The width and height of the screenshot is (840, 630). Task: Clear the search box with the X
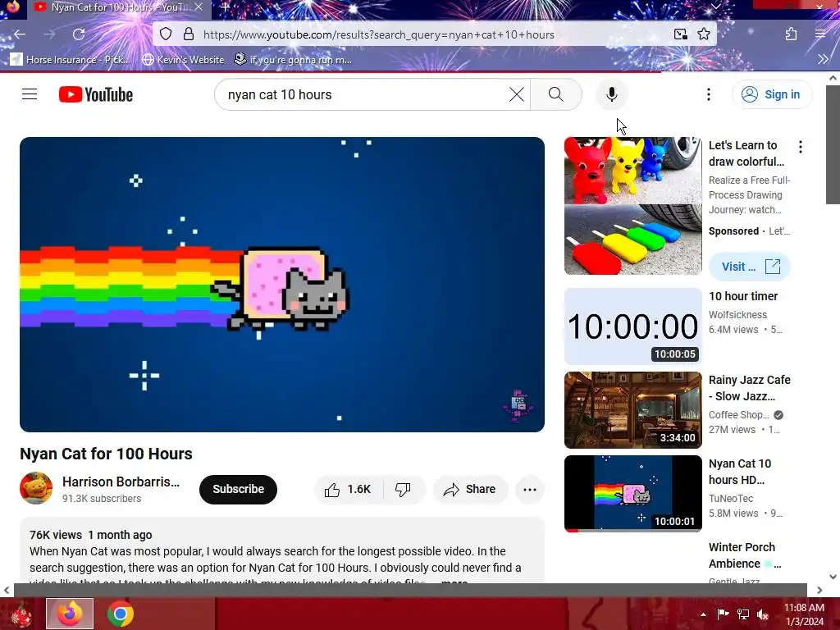pyautogui.click(x=517, y=94)
